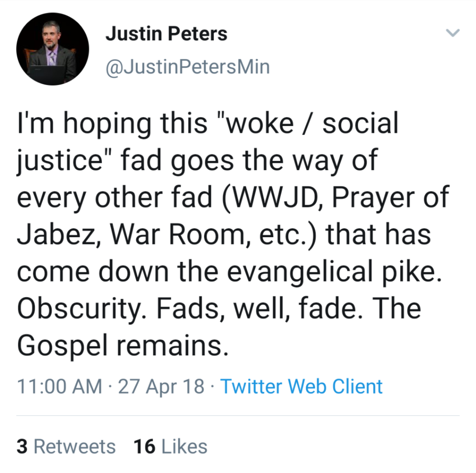Click the like count number 16

point(144,446)
